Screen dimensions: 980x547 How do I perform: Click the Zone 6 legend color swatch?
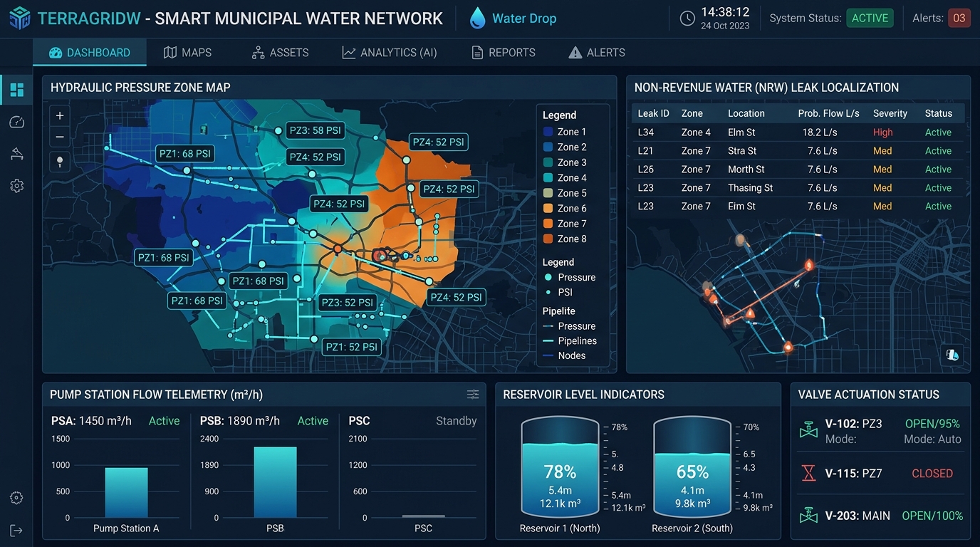coord(548,209)
